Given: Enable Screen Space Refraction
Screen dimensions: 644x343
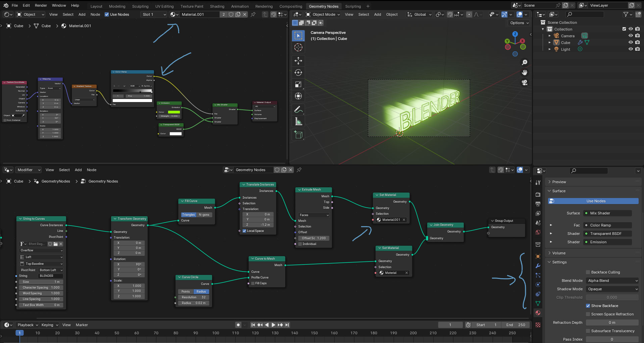Looking at the screenshot, I should pos(588,314).
